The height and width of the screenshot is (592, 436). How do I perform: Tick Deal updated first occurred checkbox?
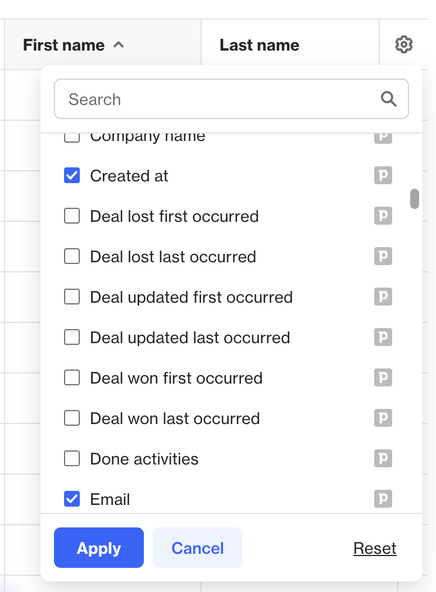click(72, 297)
